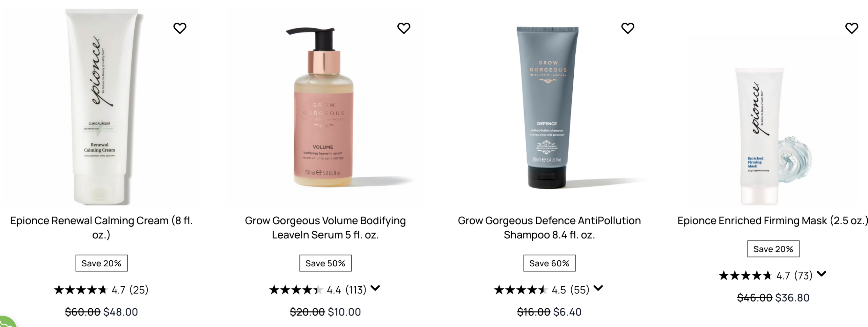
Task: Open rating chevron next to 4.7 (73)
Action: point(821,274)
